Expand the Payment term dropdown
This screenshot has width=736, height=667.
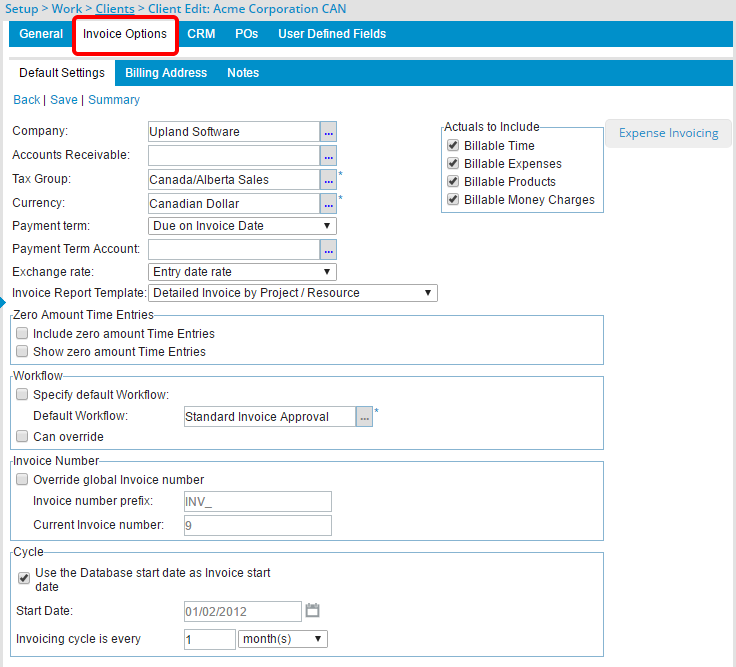[242, 226]
